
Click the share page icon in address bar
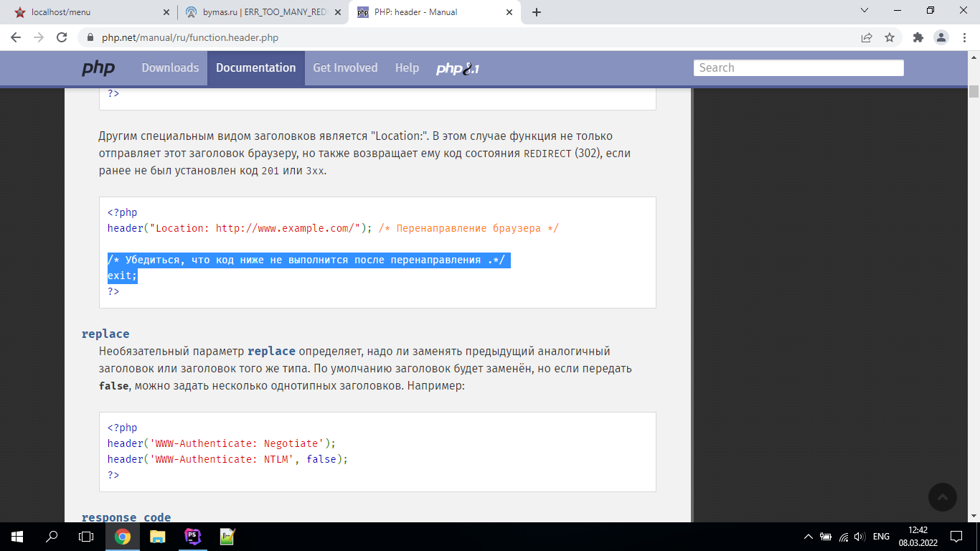pyautogui.click(x=867, y=37)
